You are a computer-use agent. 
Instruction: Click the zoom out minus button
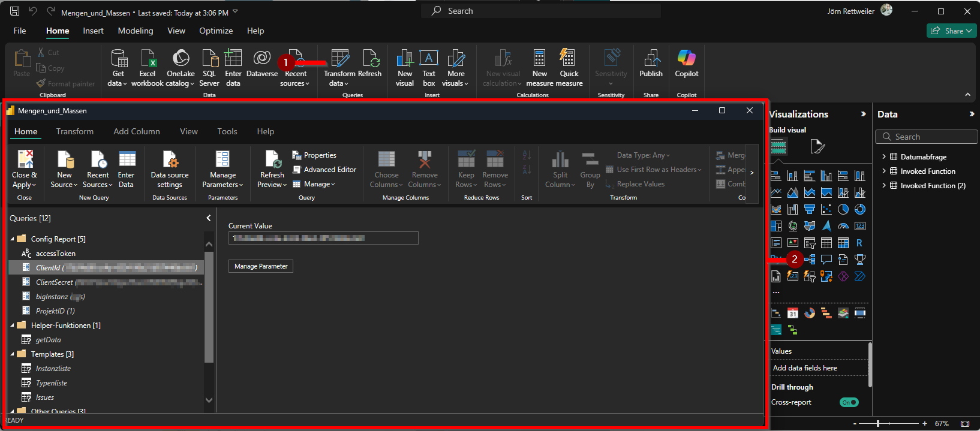pos(855,424)
